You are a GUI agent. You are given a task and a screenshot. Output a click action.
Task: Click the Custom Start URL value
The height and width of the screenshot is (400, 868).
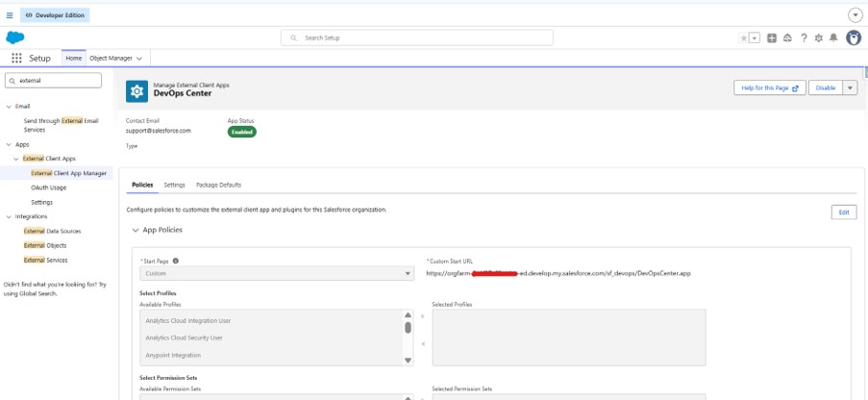coord(558,274)
